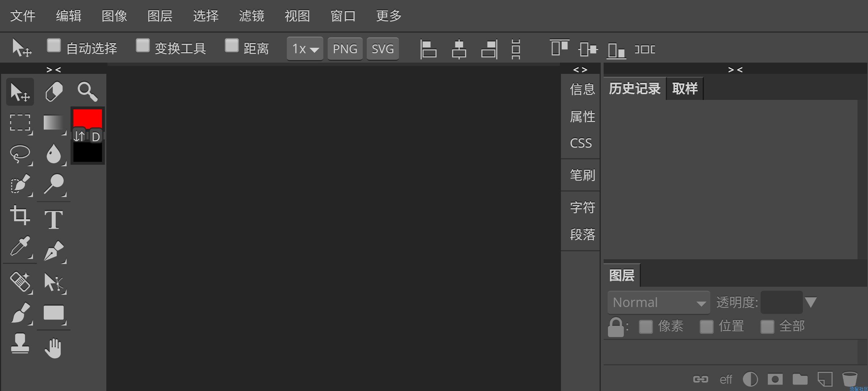
Task: Open the 滤镜 menu
Action: (x=252, y=16)
